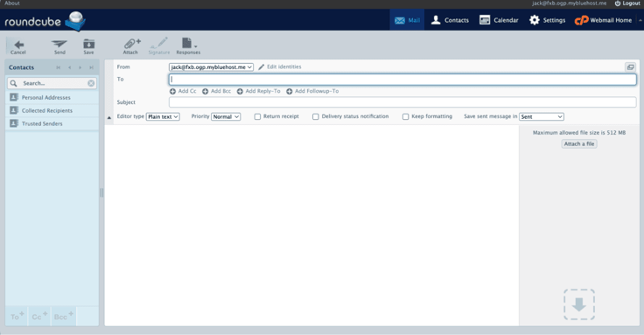644x335 pixels.
Task: Add a Bcc field
Action: point(216,91)
